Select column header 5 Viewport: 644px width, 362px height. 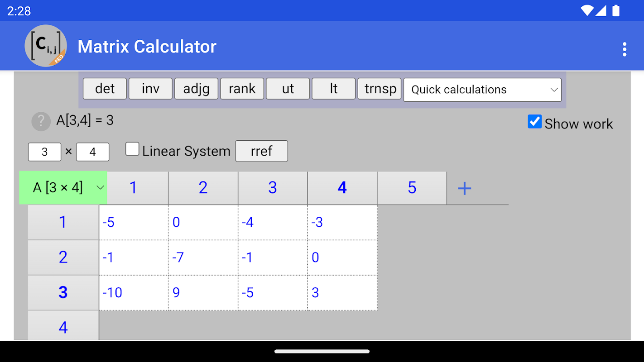pyautogui.click(x=412, y=188)
